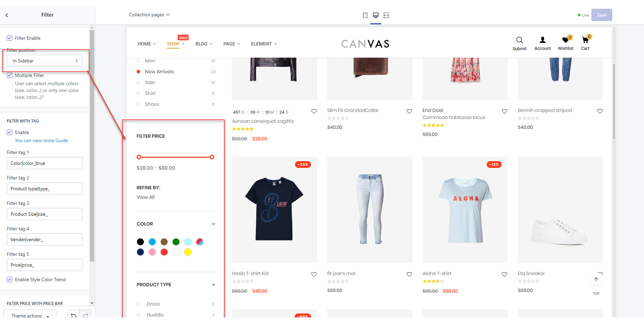Collapse the PRODUCT TYPE filter section
644x328 pixels.
pos(213,285)
